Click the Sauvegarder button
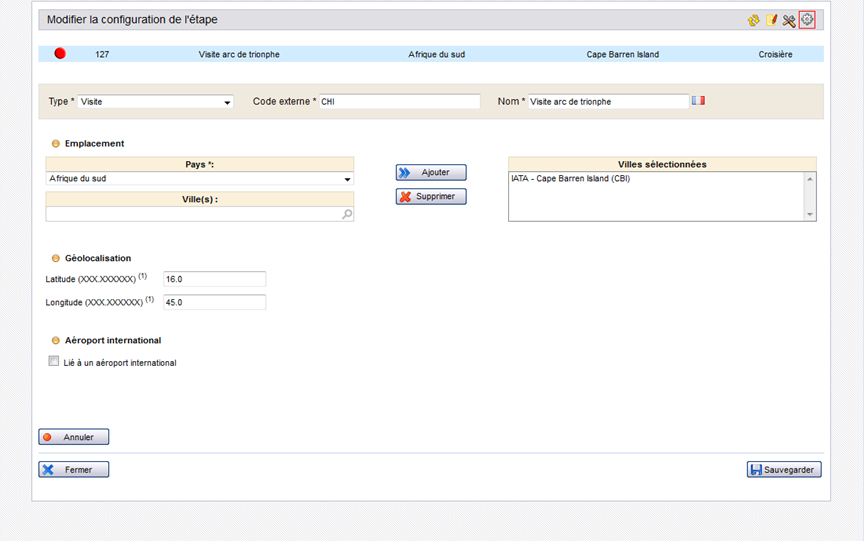 [x=783, y=469]
